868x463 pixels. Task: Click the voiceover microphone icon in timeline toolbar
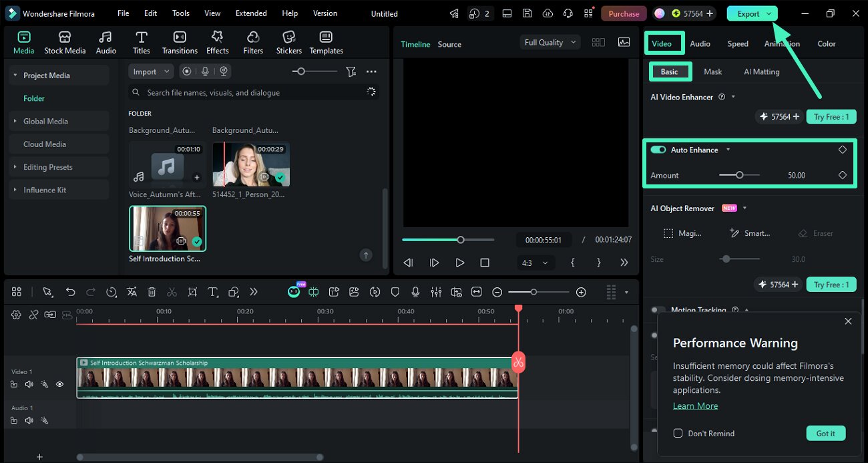click(415, 292)
